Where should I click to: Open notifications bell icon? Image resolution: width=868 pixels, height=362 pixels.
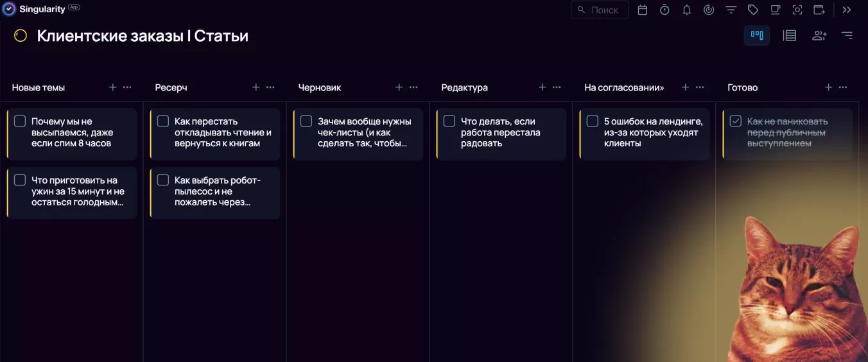click(x=687, y=10)
